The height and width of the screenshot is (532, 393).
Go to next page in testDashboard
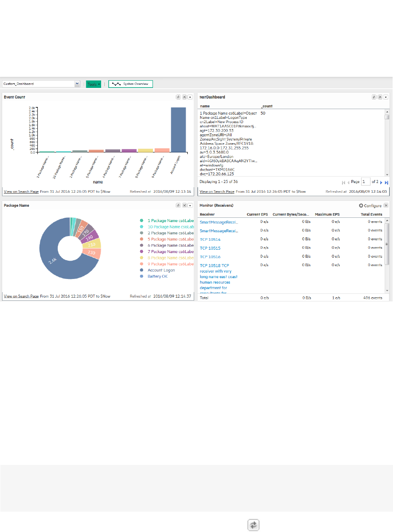[x=381, y=182]
